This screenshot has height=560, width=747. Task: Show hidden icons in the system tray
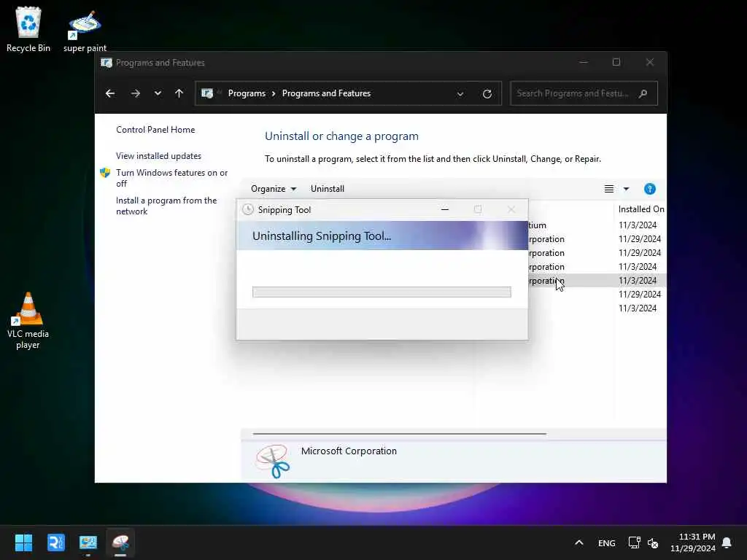(x=579, y=542)
